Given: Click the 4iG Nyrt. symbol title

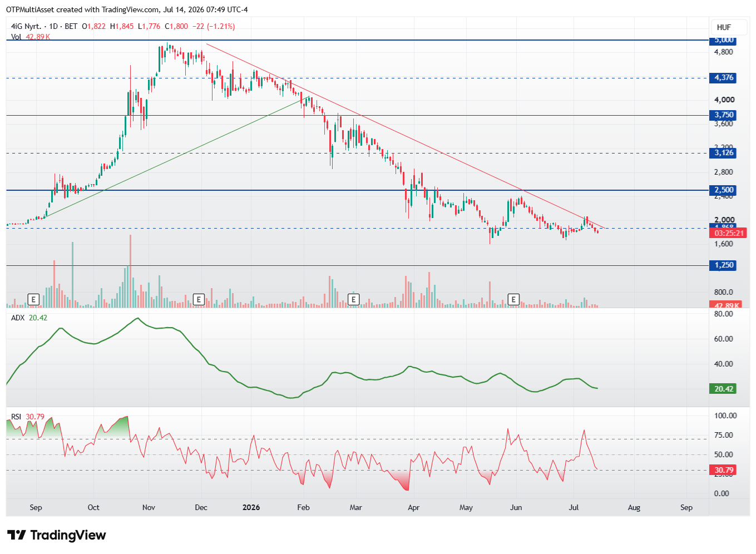Looking at the screenshot, I should tap(26, 26).
